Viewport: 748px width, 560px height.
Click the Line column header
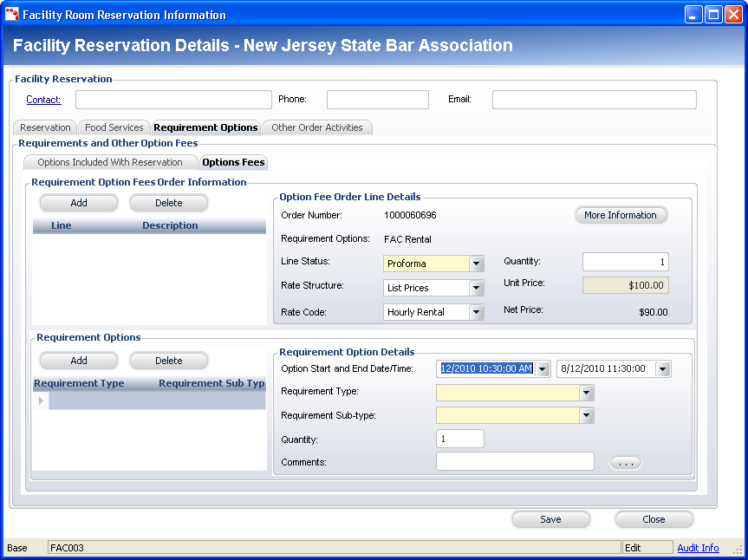click(x=62, y=225)
